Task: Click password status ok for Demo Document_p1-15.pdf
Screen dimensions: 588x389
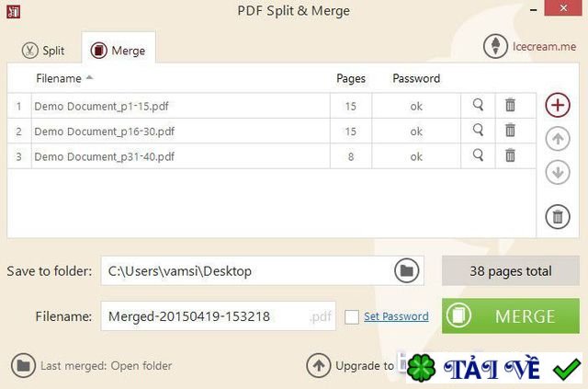Action: [x=416, y=107]
